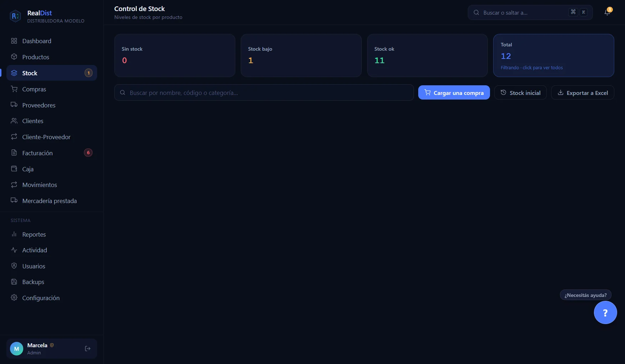Screen dimensions: 625x364
Task: Focus the Buscar por nombre search field
Action: click(264, 92)
